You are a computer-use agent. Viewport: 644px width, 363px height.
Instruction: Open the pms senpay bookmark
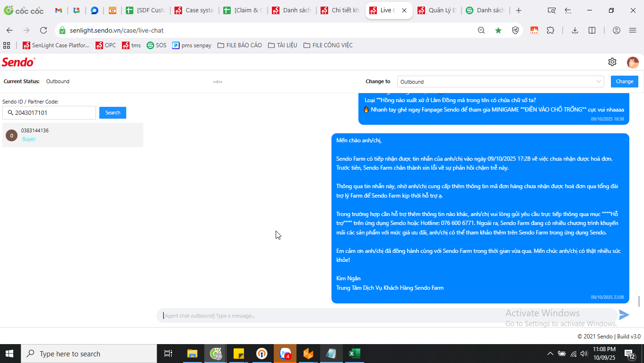[191, 45]
